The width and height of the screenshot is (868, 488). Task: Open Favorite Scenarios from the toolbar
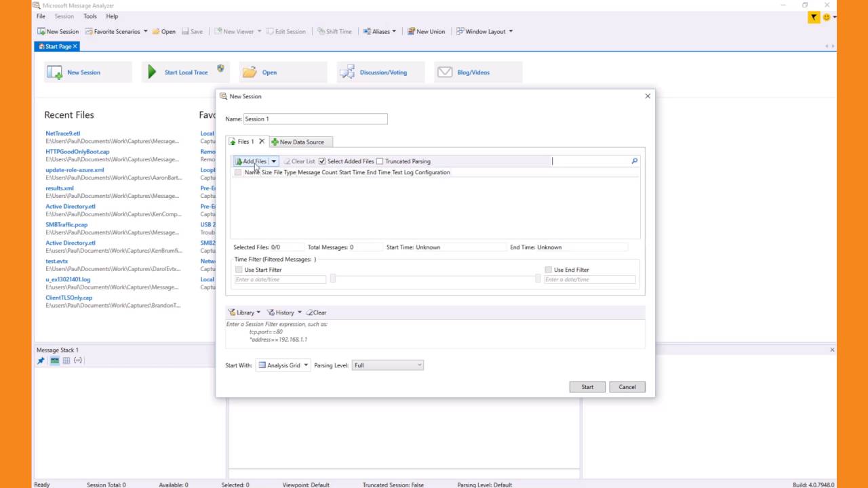[x=117, y=31]
